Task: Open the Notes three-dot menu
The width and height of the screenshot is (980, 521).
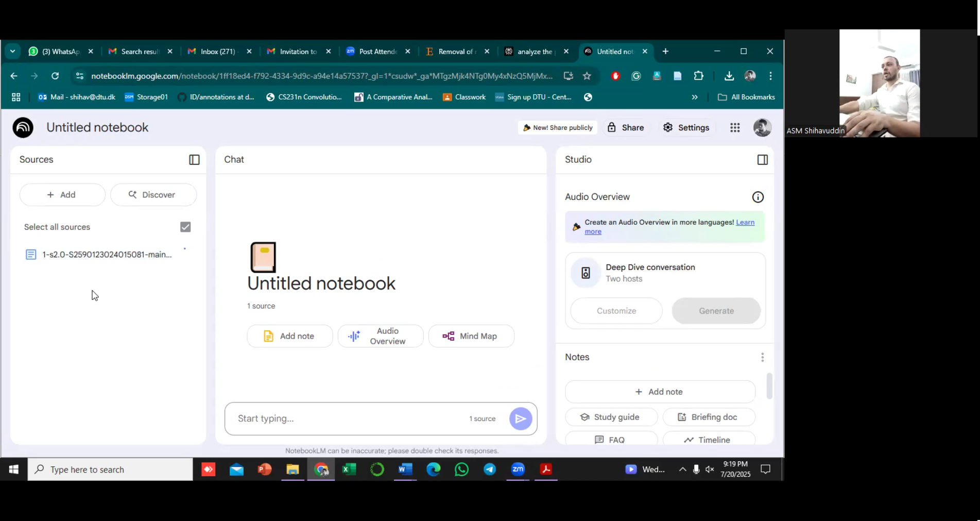Action: pos(762,357)
